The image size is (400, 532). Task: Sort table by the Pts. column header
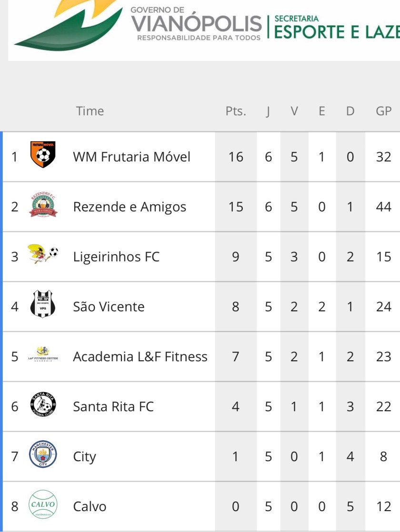tap(236, 111)
